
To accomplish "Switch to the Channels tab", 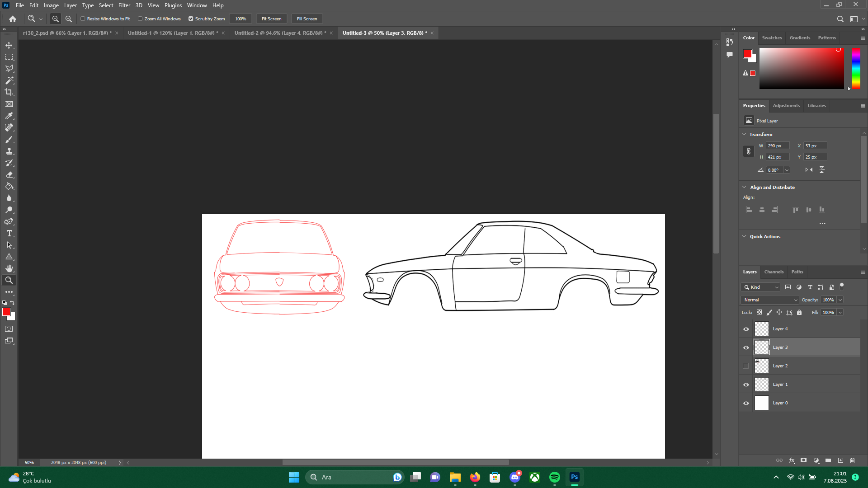I will pos(774,272).
